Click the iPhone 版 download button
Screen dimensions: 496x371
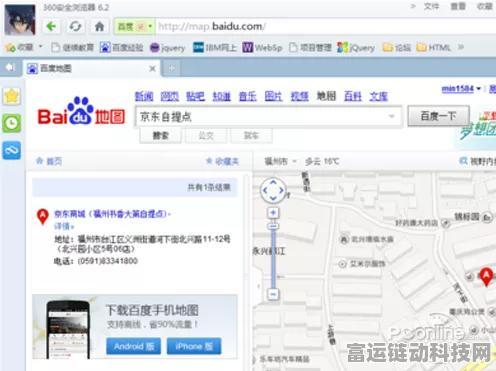tap(194, 346)
